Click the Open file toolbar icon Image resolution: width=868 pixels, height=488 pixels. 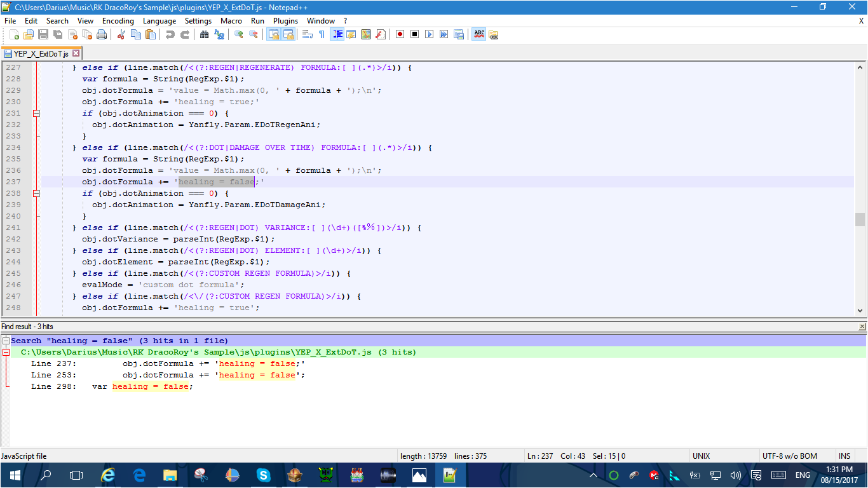click(x=29, y=34)
